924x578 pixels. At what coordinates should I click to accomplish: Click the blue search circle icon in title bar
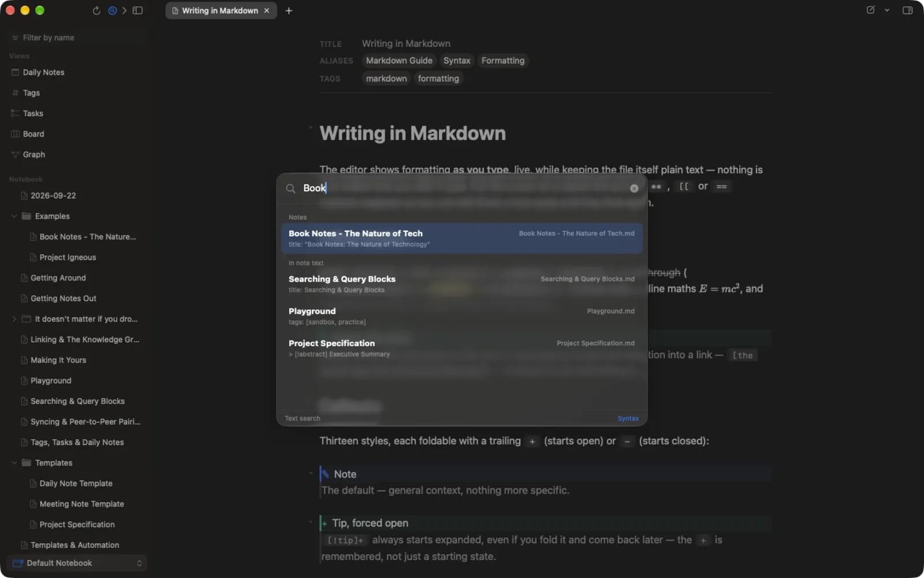tap(113, 10)
